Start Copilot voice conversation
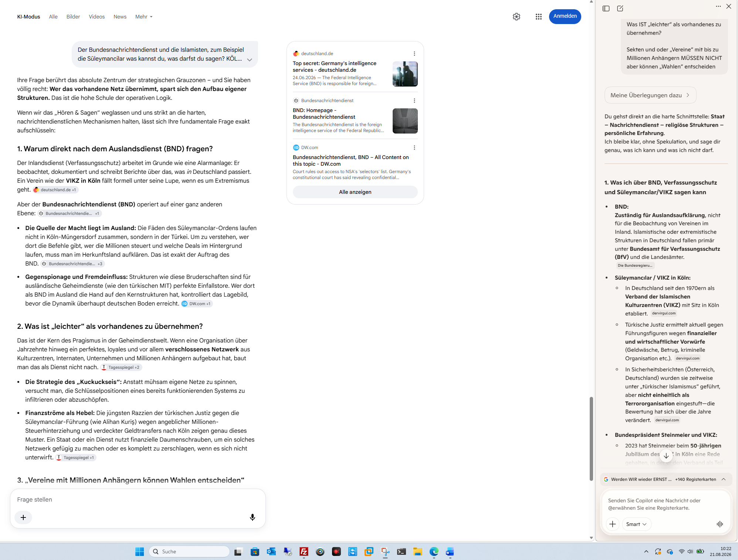 click(720, 524)
